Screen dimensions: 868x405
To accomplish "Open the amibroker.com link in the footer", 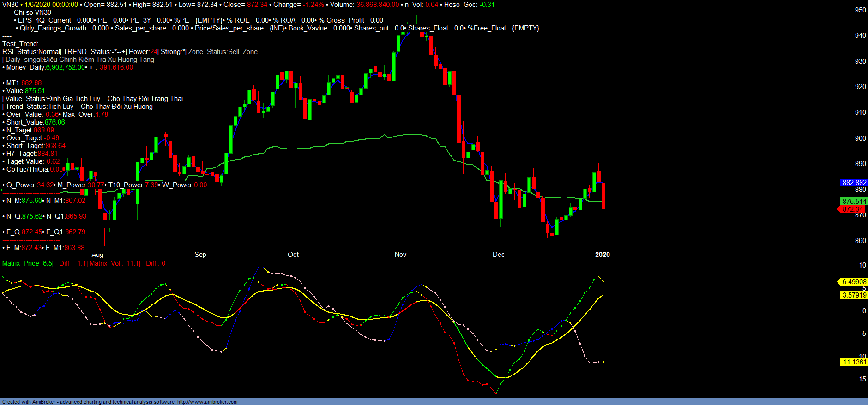I will (x=207, y=402).
